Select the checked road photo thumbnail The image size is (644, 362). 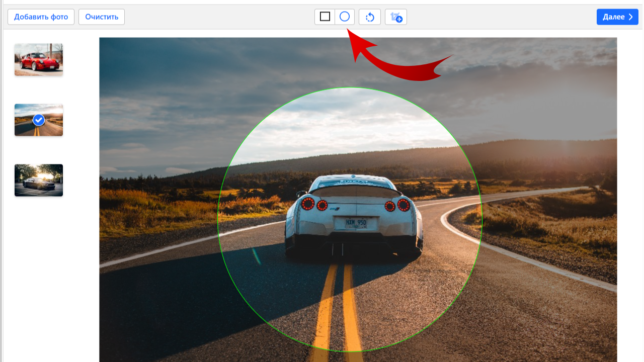pos(39,120)
